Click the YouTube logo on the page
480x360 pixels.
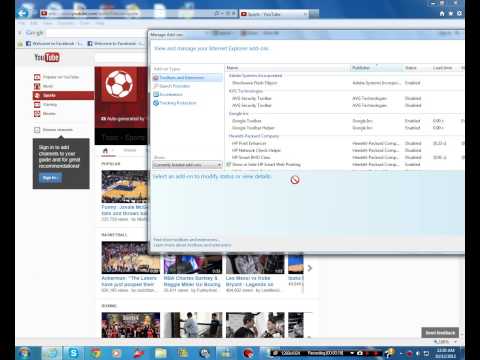coord(47,57)
